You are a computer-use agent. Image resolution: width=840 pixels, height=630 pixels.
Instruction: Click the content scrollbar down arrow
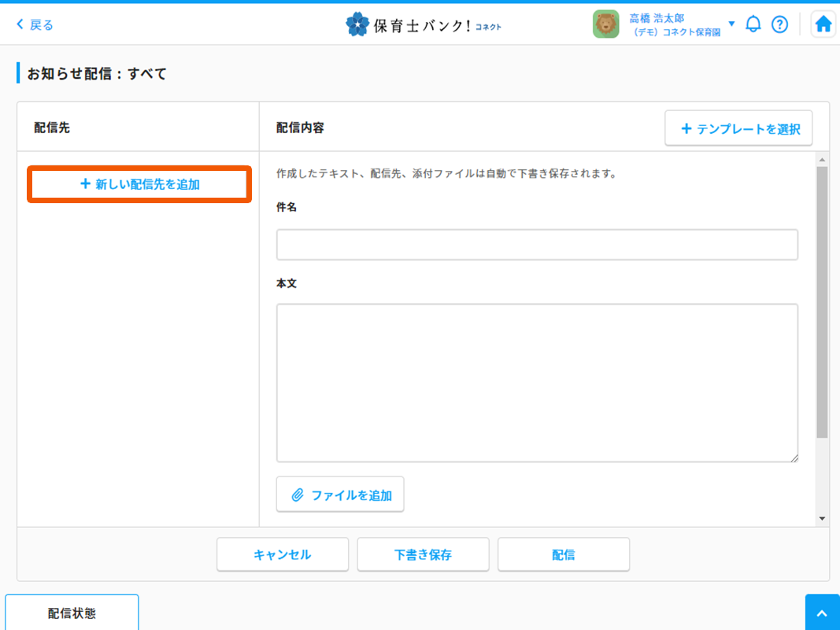(x=822, y=519)
